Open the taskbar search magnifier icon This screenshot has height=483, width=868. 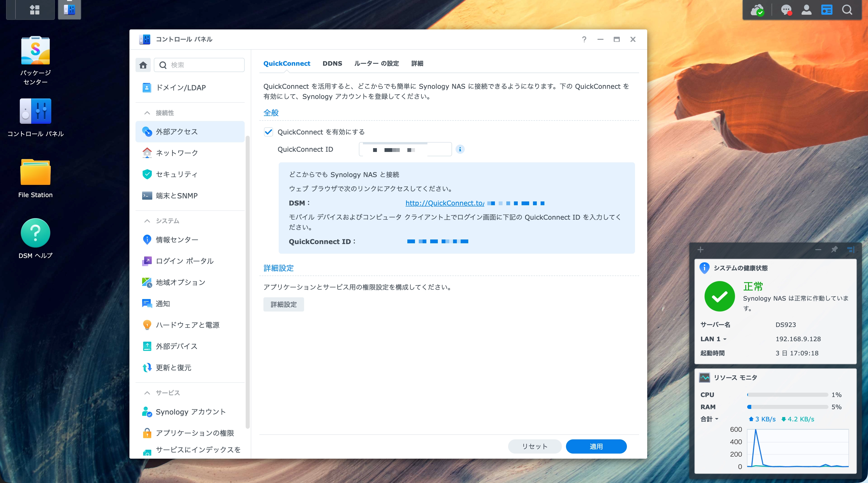click(847, 9)
